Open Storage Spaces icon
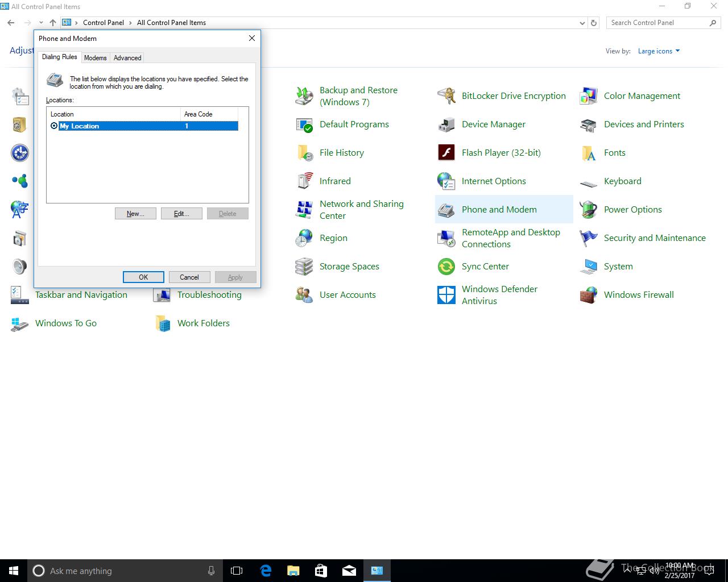Image resolution: width=728 pixels, height=582 pixels. (x=304, y=267)
